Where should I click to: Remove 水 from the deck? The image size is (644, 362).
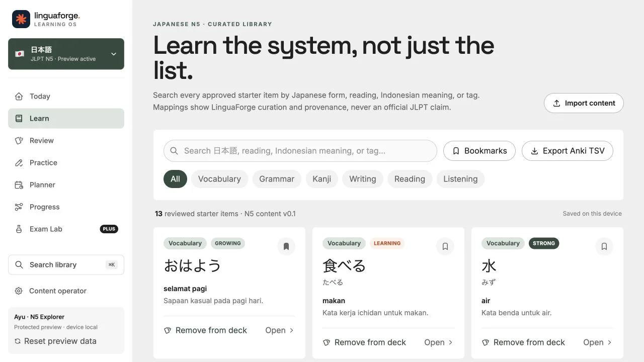(x=524, y=342)
